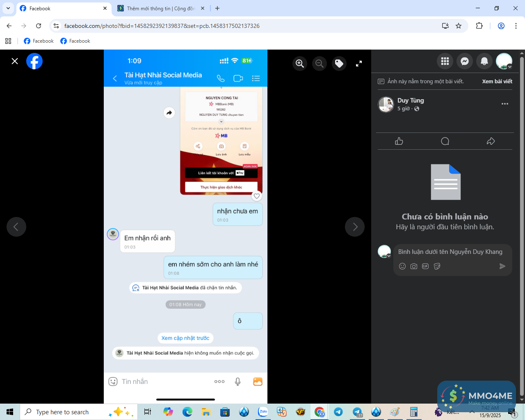Insert an emoji into the comment
This screenshot has width=525, height=420.
tap(402, 266)
